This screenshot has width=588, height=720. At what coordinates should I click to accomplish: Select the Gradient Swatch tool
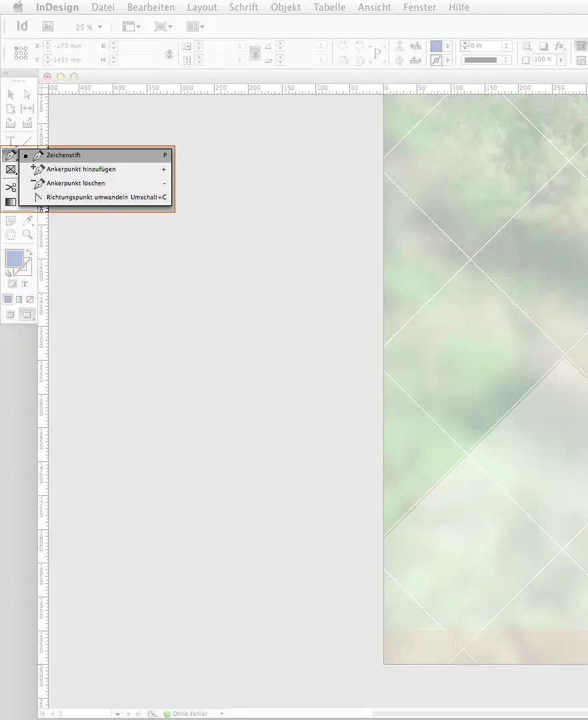11,202
